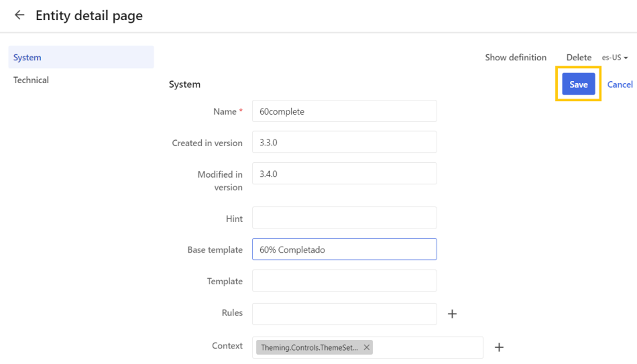Image resolution: width=637 pixels, height=364 pixels.
Task: Click Show definition
Action: click(515, 57)
